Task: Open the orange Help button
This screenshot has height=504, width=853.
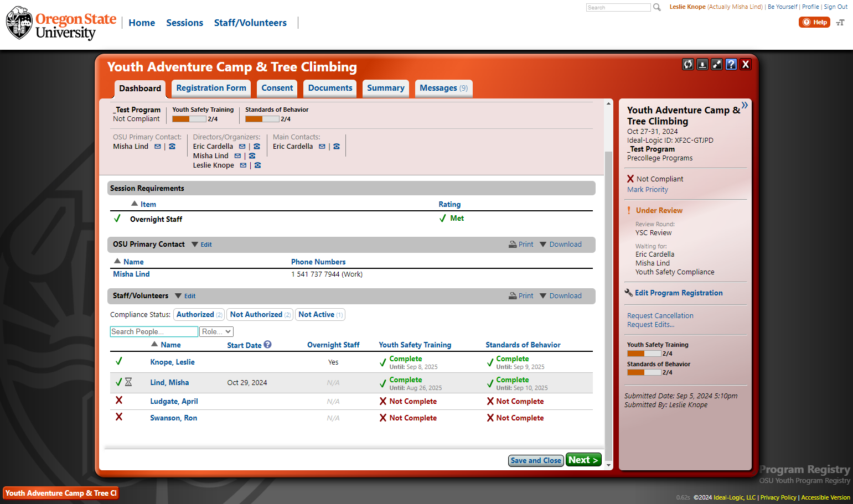Action: (814, 22)
